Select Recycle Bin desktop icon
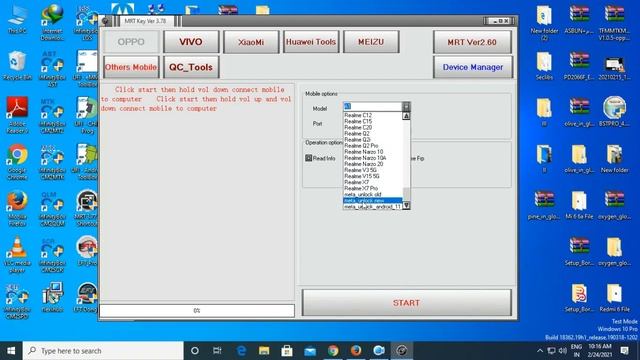 (17, 66)
